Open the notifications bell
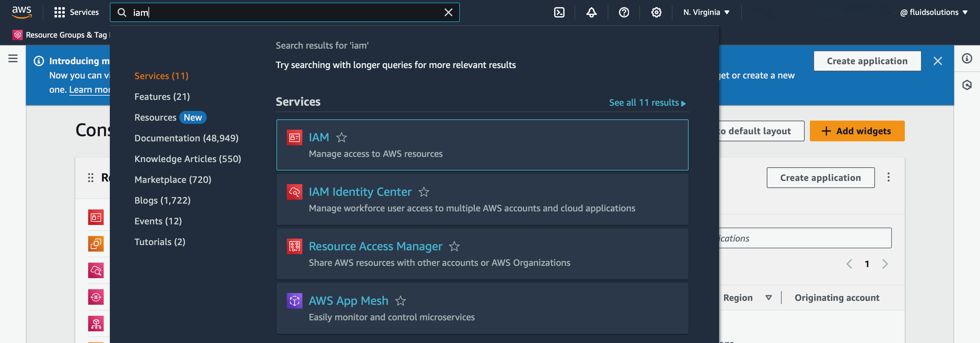The width and height of the screenshot is (980, 343). click(591, 12)
